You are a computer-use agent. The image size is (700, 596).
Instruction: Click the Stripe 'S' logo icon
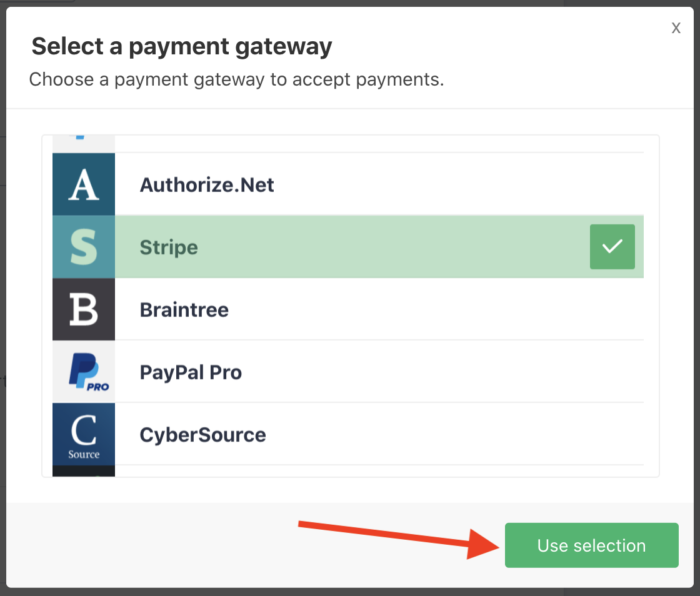84,247
